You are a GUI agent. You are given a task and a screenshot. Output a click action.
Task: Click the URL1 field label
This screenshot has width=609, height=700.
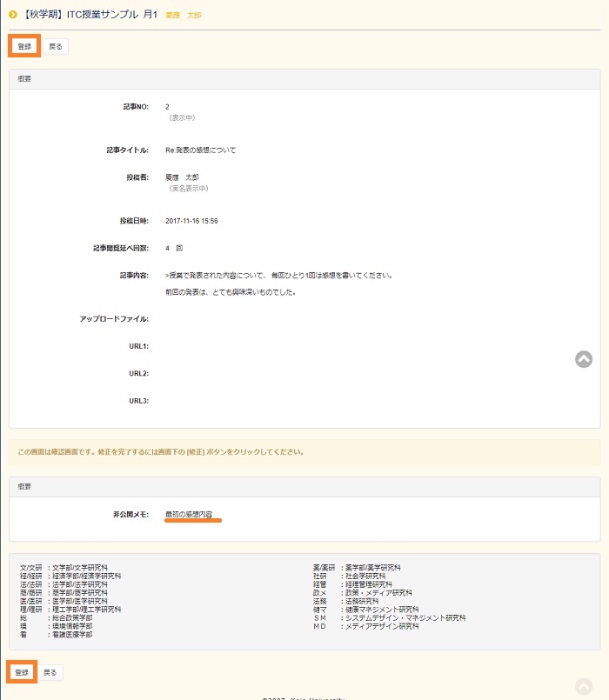[x=138, y=346]
